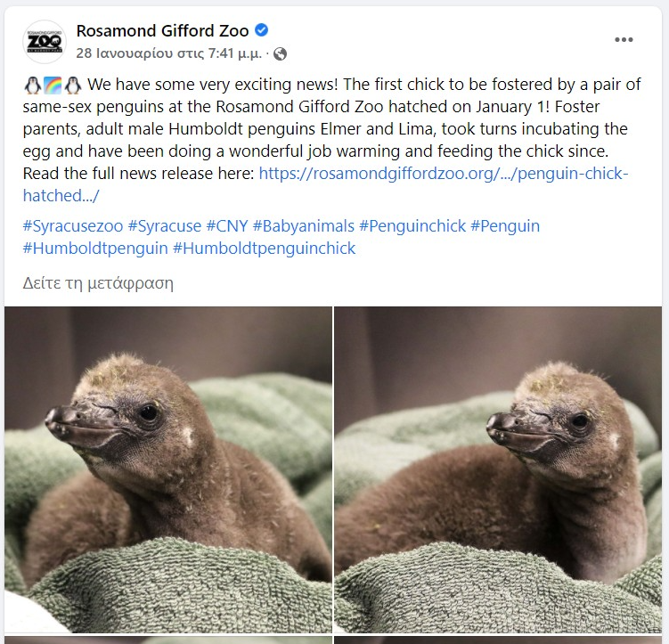This screenshot has width=669, height=644.
Task: Open the #Penguinchick hashtag
Action: (412, 225)
